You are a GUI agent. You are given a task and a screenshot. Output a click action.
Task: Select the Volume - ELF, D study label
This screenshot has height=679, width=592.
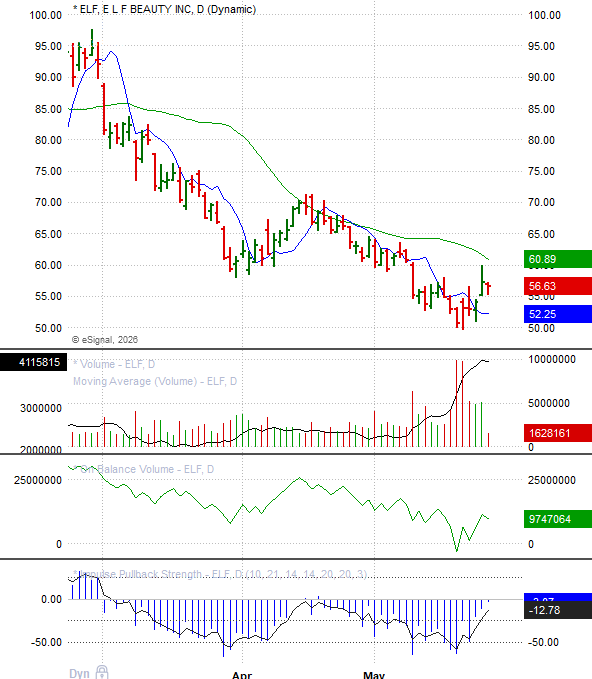(114, 364)
